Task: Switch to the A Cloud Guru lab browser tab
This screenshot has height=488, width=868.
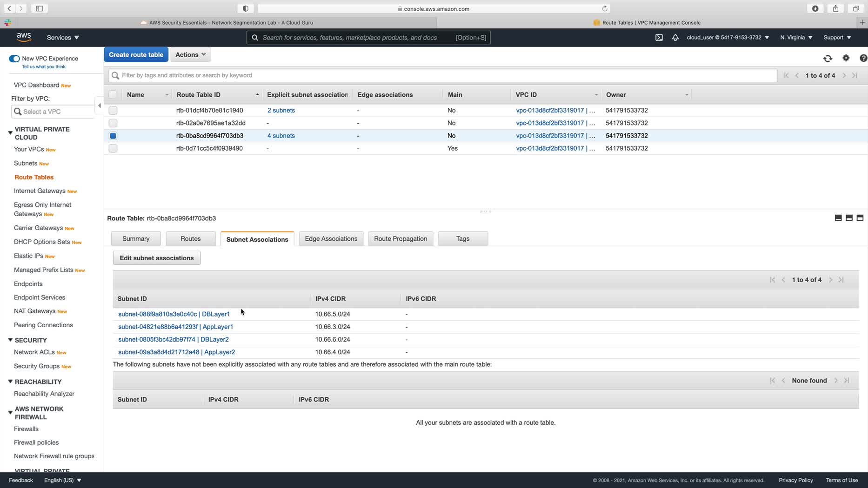Action: click(227, 22)
